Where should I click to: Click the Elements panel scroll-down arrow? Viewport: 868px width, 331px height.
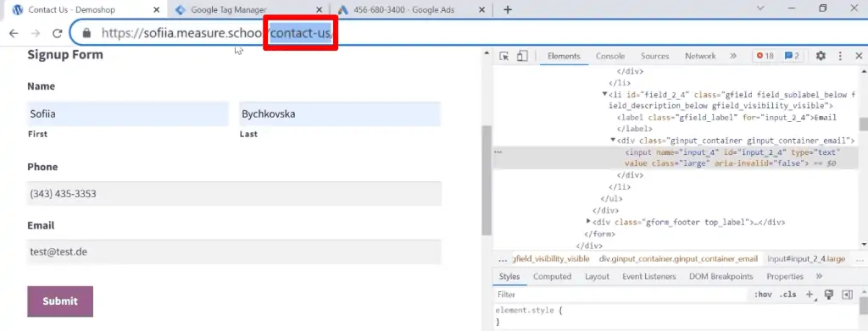click(864, 244)
